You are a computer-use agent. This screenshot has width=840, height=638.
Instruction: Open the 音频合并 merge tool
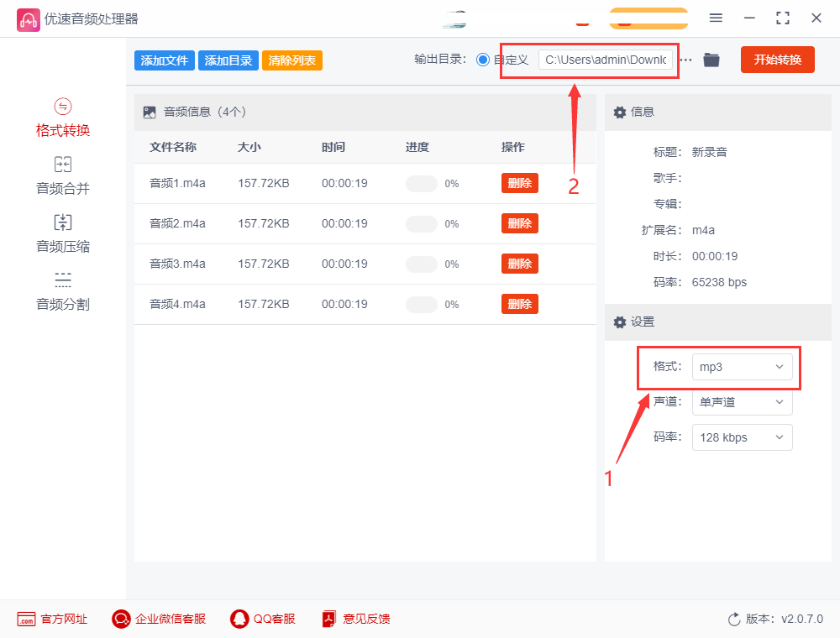62,175
